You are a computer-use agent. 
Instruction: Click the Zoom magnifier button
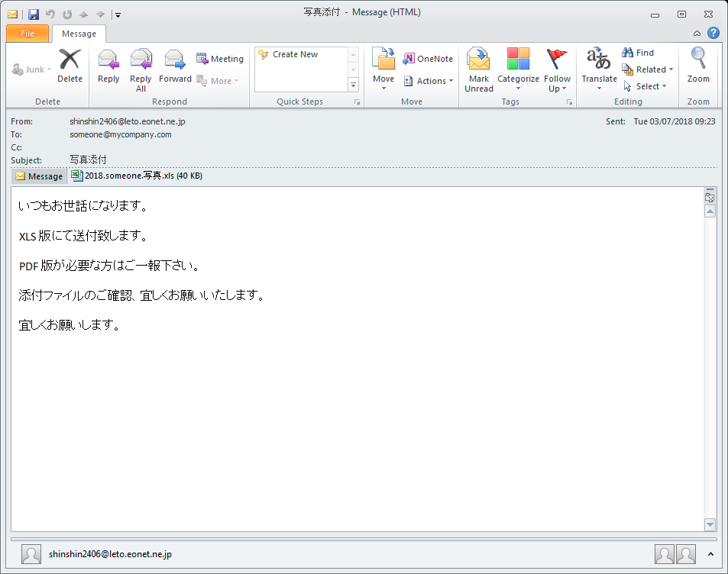point(698,66)
